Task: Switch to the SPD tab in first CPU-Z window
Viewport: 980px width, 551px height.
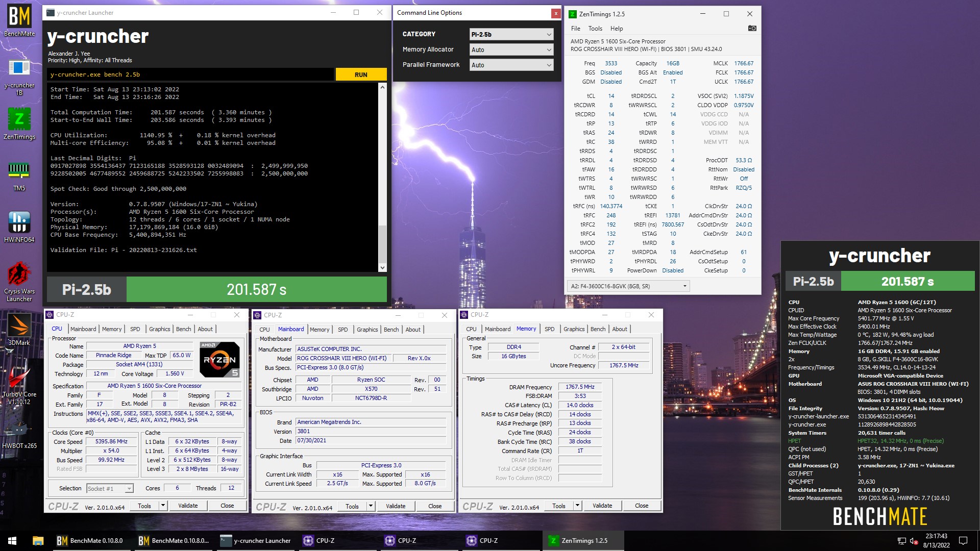Action: pyautogui.click(x=135, y=329)
